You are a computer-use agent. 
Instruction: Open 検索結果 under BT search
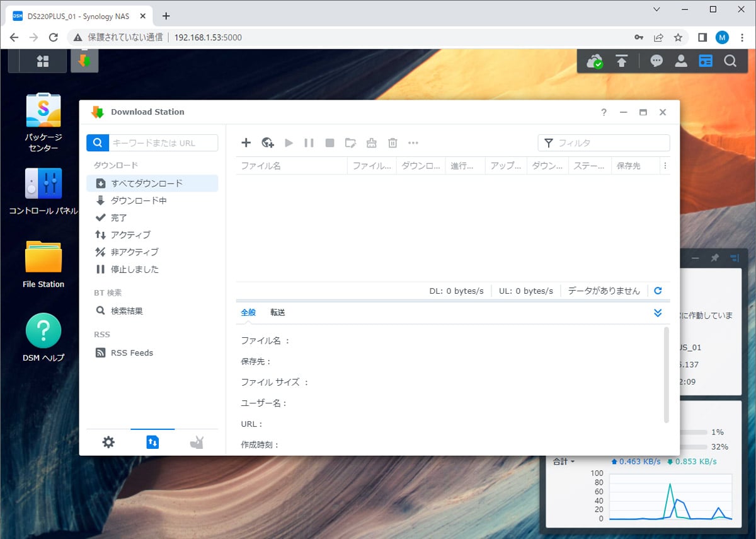(152, 311)
